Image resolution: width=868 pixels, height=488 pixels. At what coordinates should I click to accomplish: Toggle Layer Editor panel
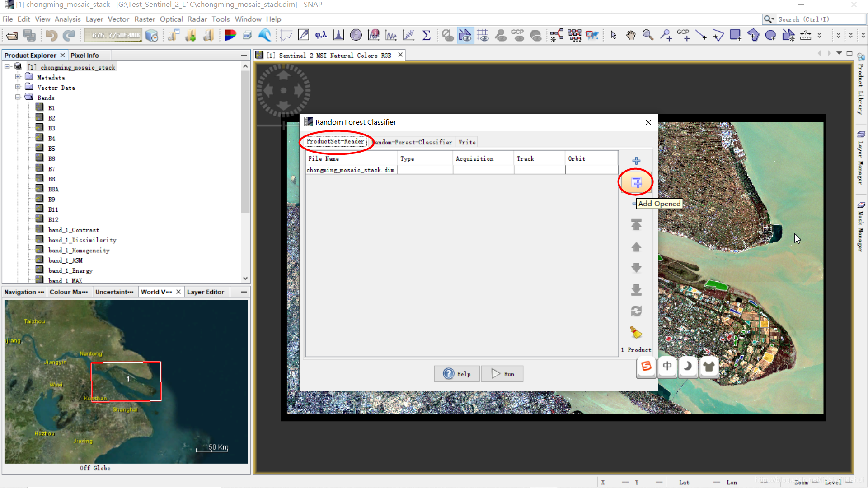pos(205,291)
